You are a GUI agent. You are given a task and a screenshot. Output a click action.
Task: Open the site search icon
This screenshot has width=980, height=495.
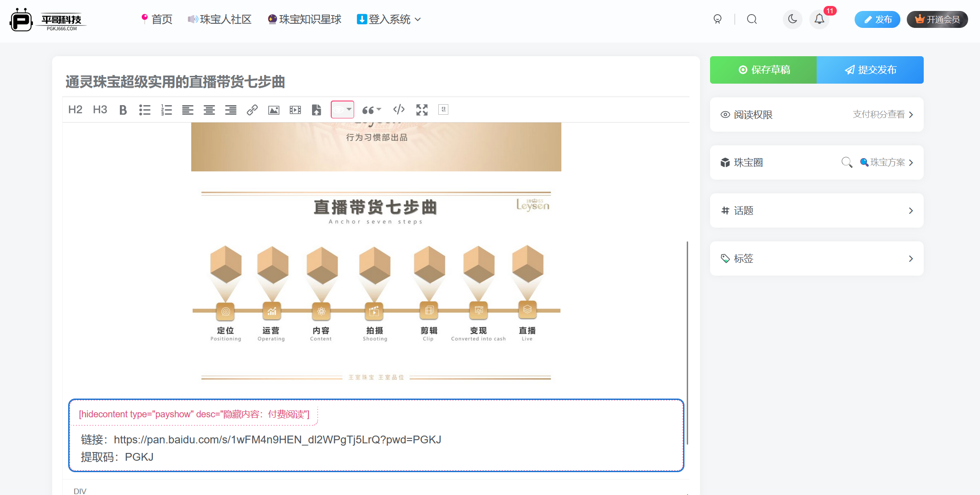752,19
